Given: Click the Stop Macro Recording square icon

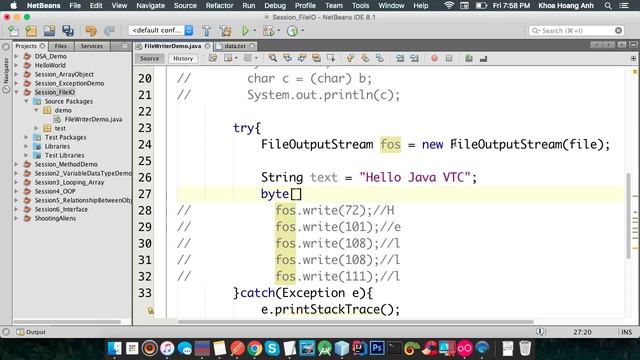Looking at the screenshot, I should [449, 58].
